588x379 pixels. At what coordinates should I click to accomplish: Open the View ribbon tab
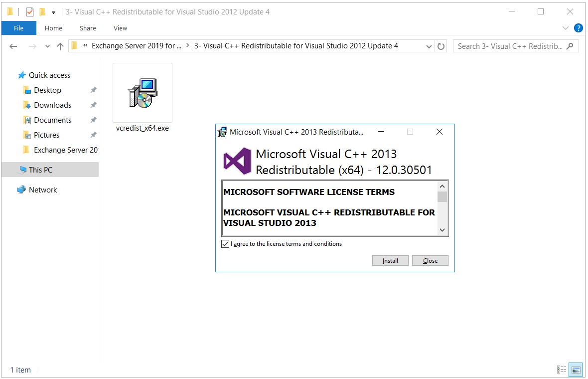(120, 28)
